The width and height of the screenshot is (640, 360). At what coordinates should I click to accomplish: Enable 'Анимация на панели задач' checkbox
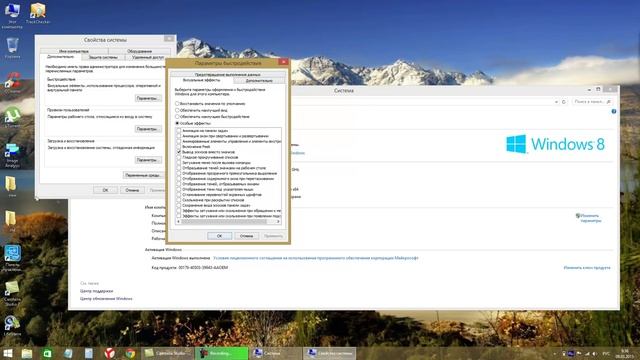click(x=178, y=131)
